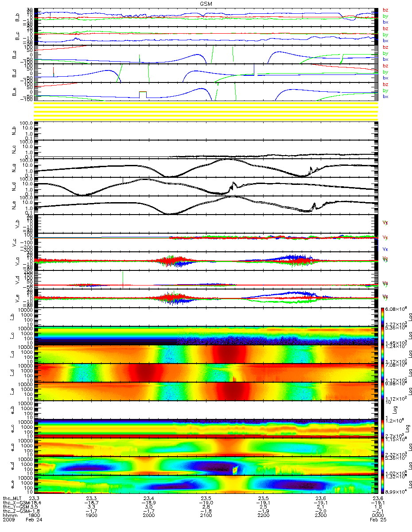Click the thc_X-GSM row label
Image resolution: width=412 pixels, height=532 pixels.
(16, 503)
